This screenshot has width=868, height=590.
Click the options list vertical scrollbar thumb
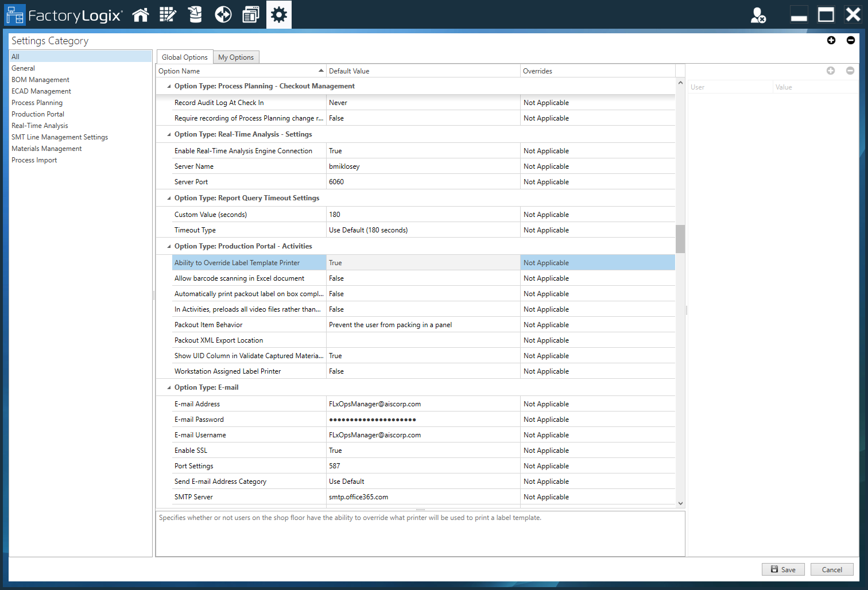tap(680, 239)
